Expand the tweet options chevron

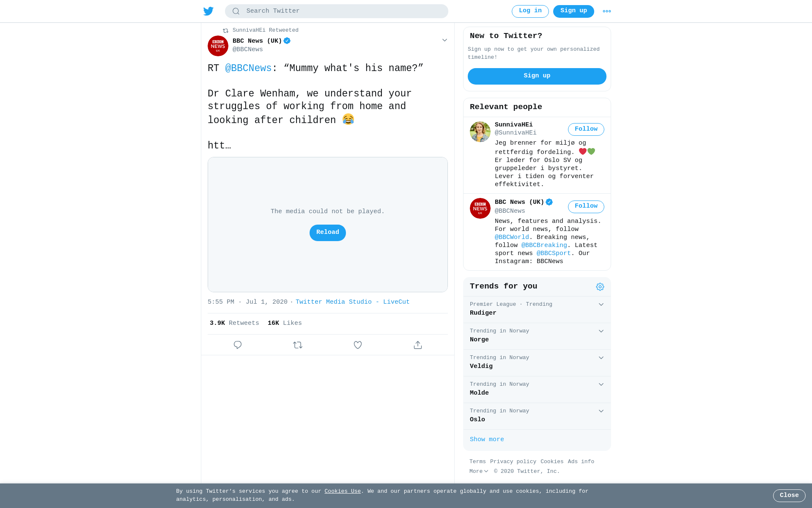tap(444, 40)
